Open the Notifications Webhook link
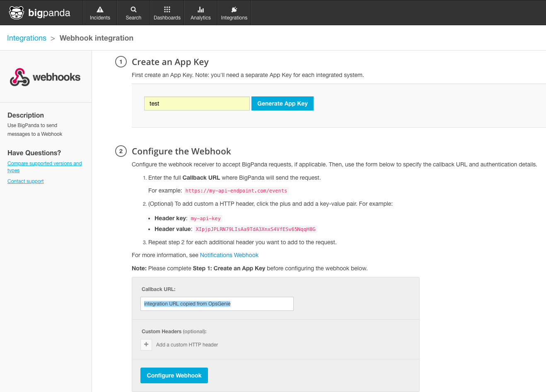This screenshot has height=392, width=546. pos(229,255)
